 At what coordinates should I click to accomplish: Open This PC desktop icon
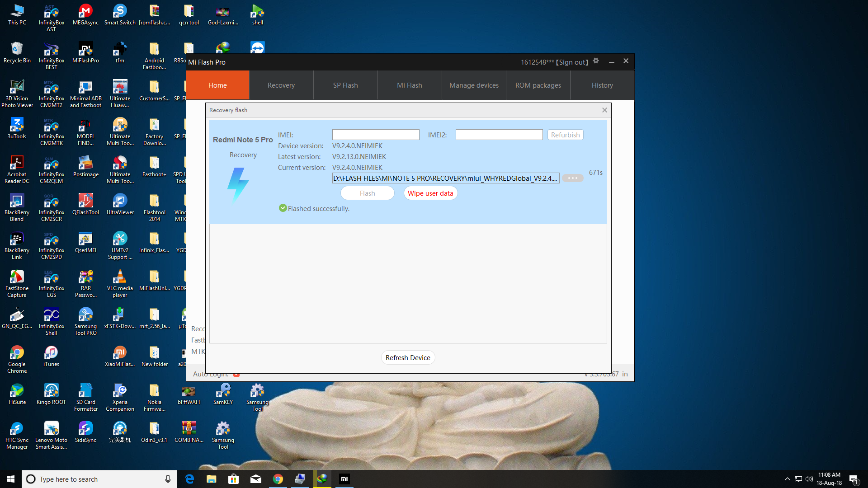(x=17, y=15)
